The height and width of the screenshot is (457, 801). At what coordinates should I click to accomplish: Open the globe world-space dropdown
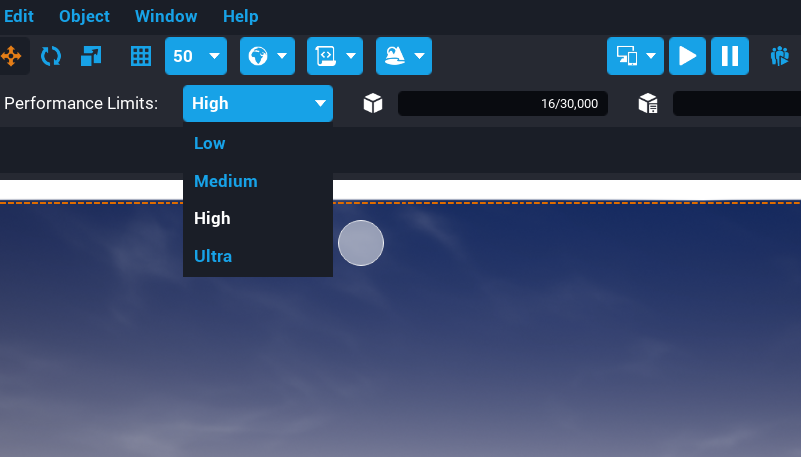[x=267, y=56]
